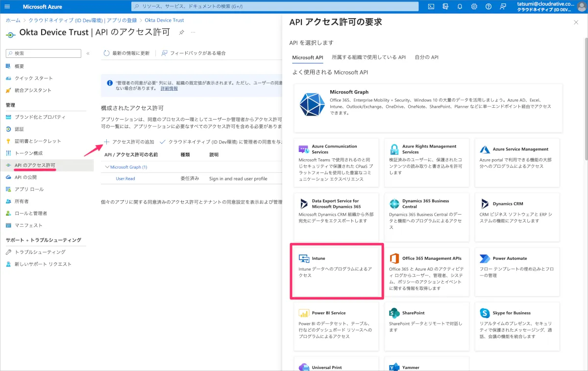Screen dimensions: 588x371
Task: Open the notifications bell
Action: pos(460,6)
